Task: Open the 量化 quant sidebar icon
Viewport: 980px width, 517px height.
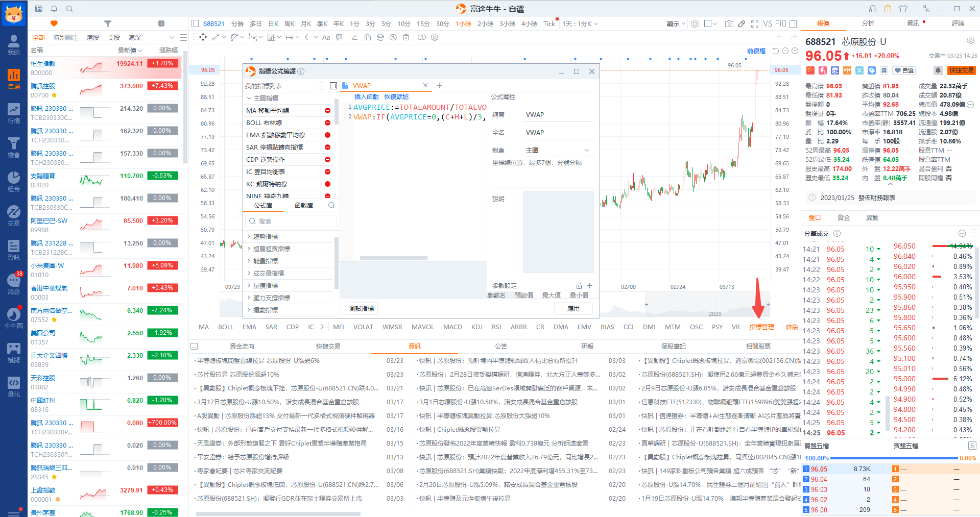Action: tap(14, 387)
